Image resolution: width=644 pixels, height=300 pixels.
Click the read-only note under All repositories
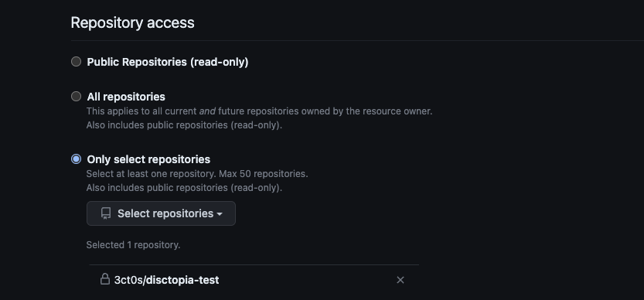coord(184,125)
